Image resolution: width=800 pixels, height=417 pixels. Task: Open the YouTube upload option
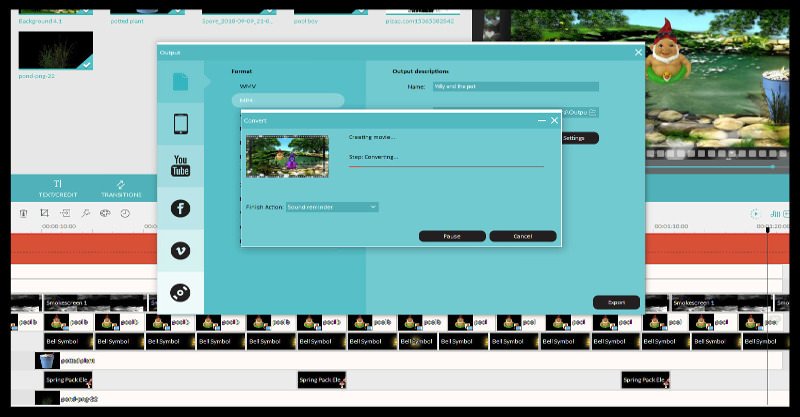[x=181, y=166]
